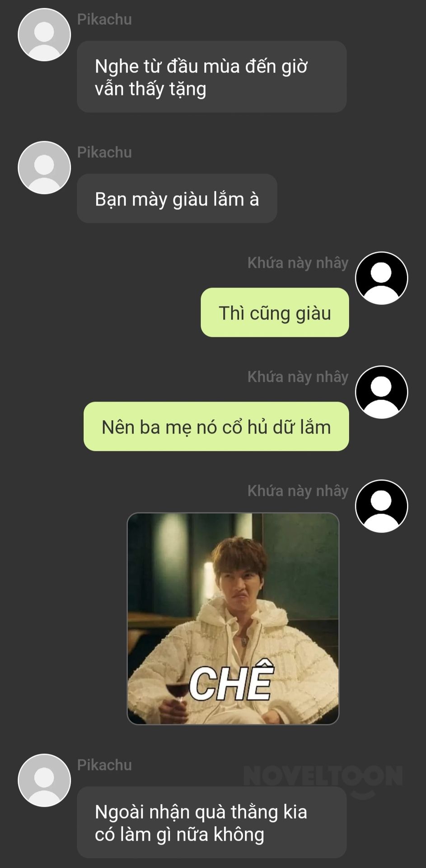Tap the black avatar beside 'Thì cũng giàu'
This screenshot has width=426, height=868.
pyautogui.click(x=382, y=278)
